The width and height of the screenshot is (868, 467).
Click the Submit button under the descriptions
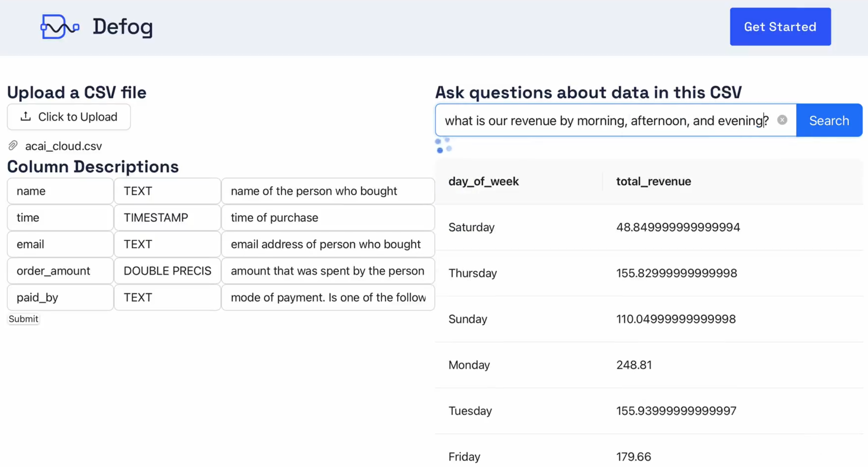pyautogui.click(x=23, y=319)
